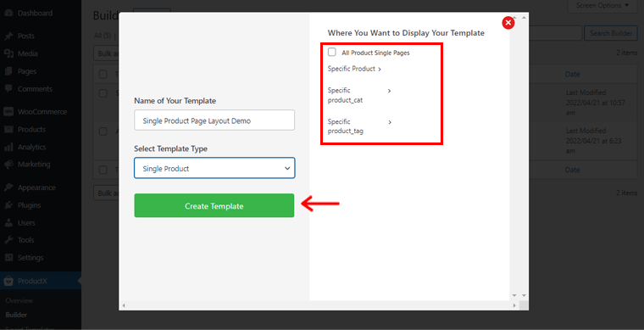Screen dimensions: 644x330
Task: Click the Plugins icon in sidebar
Action: point(8,205)
